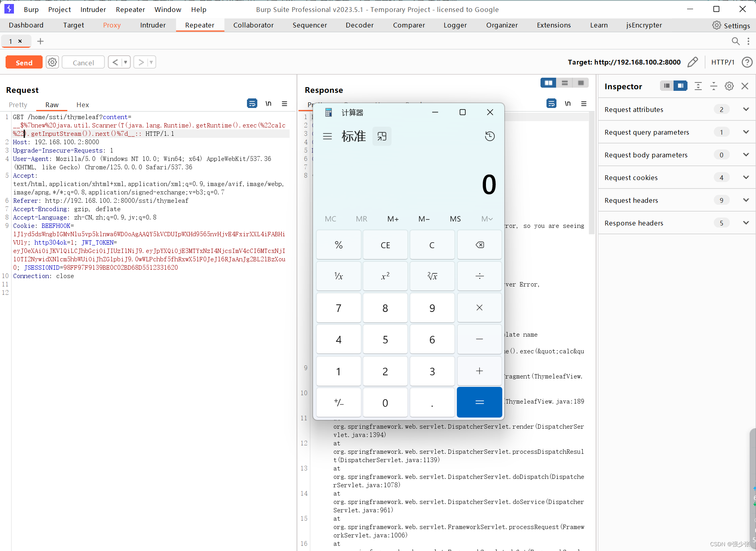The width and height of the screenshot is (756, 551).
Task: Toggle response word wrap icon
Action: [x=551, y=104]
